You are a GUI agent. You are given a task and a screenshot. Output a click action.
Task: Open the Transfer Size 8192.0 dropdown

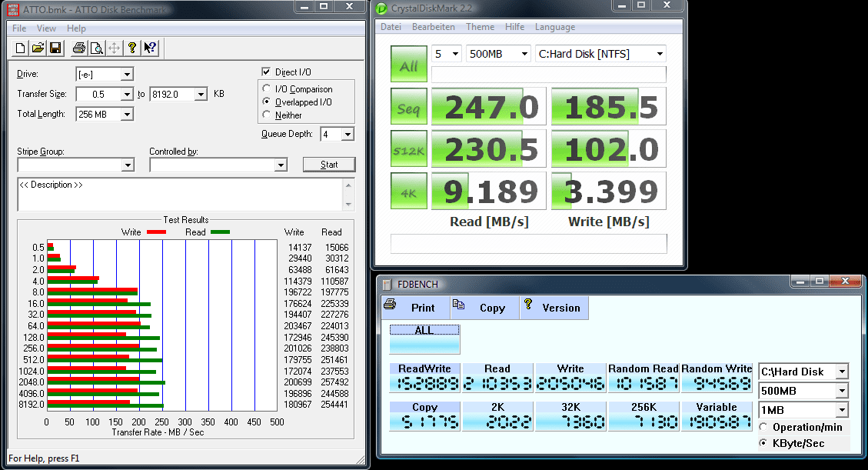[201, 94]
